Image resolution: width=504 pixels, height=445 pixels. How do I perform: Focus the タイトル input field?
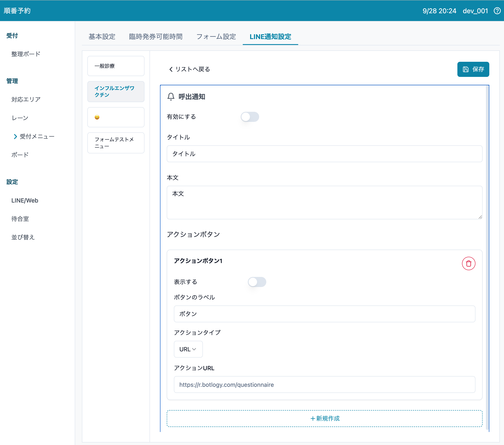click(x=324, y=154)
